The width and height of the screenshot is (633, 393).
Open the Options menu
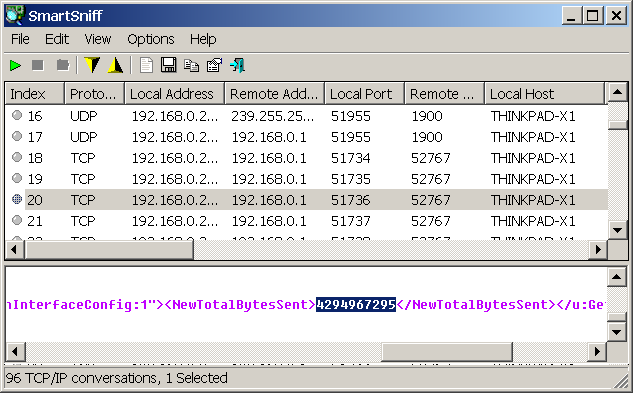click(151, 39)
